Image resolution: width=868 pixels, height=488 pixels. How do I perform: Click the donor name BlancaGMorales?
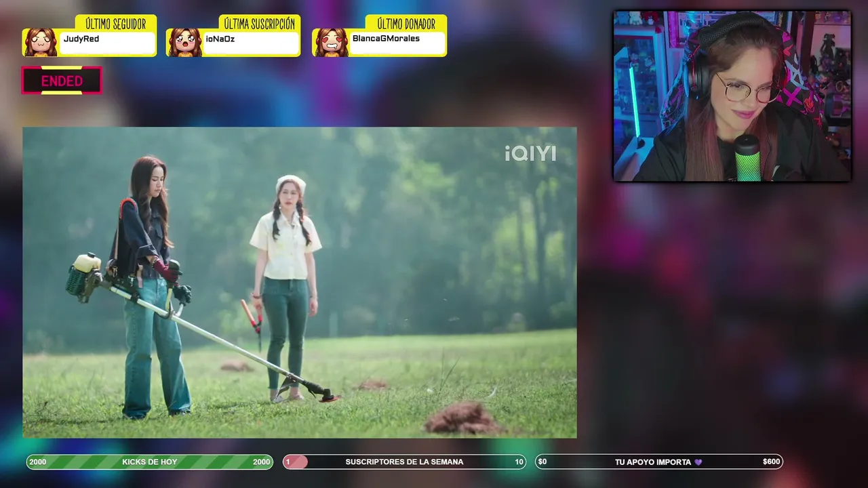(386, 39)
